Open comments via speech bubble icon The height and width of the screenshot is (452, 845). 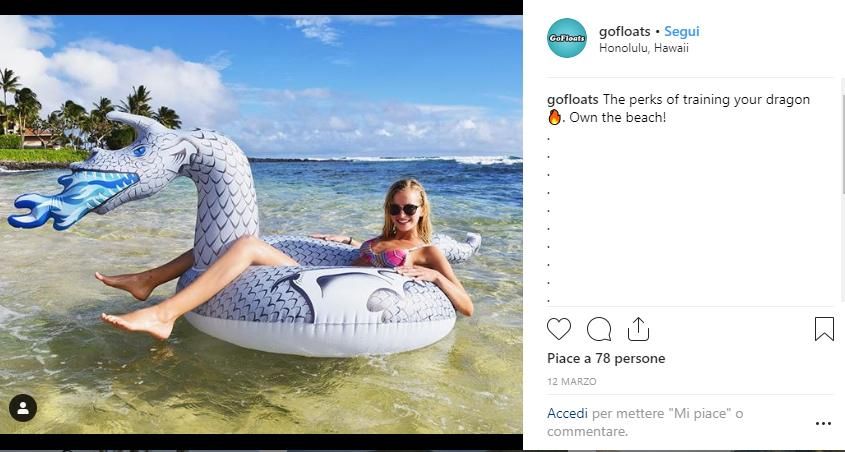tap(599, 329)
